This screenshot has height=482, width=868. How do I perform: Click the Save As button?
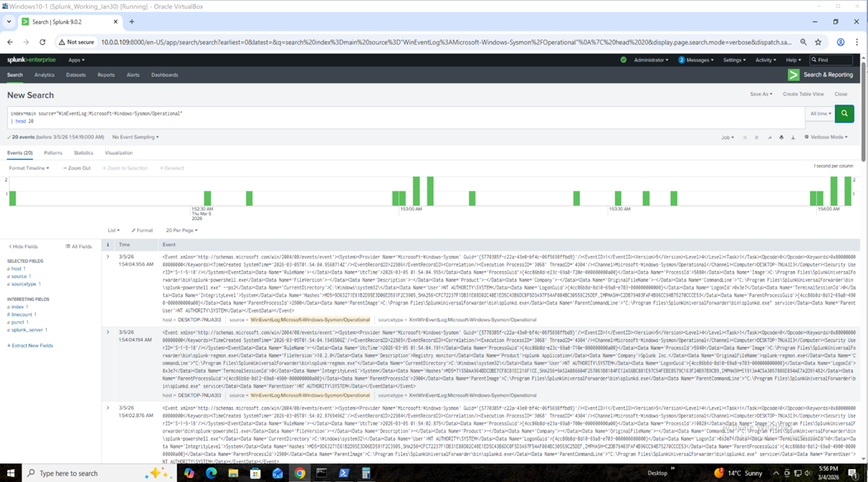pos(761,94)
